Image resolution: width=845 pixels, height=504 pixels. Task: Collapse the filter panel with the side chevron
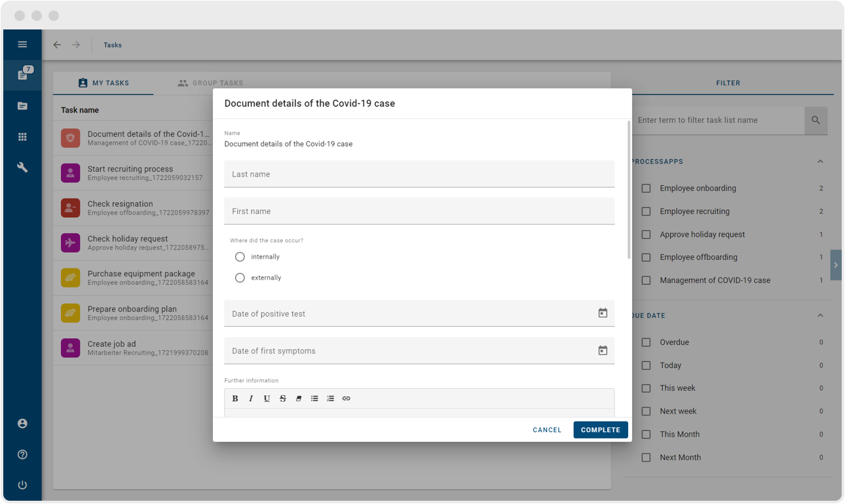coord(836,265)
